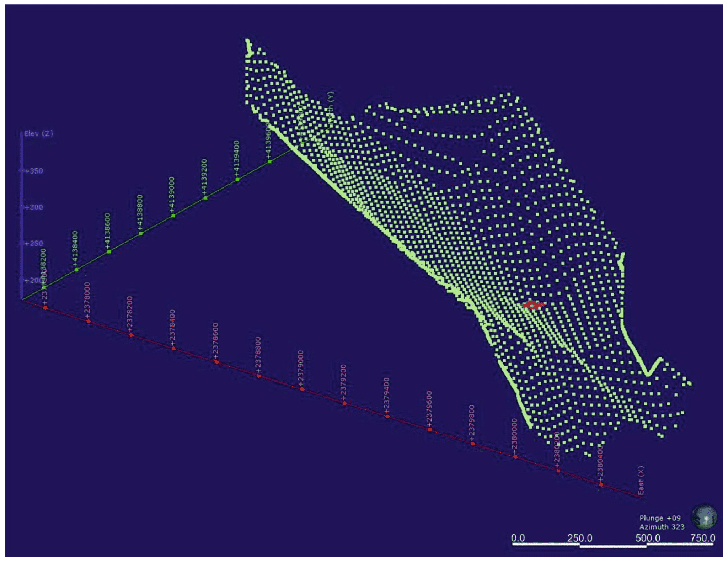Click the 'Plunge +09' readout

click(x=660, y=518)
